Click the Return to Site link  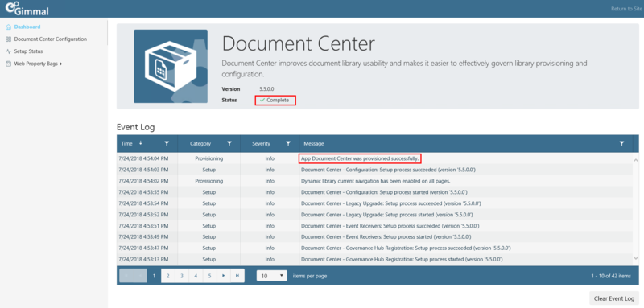(627, 9)
